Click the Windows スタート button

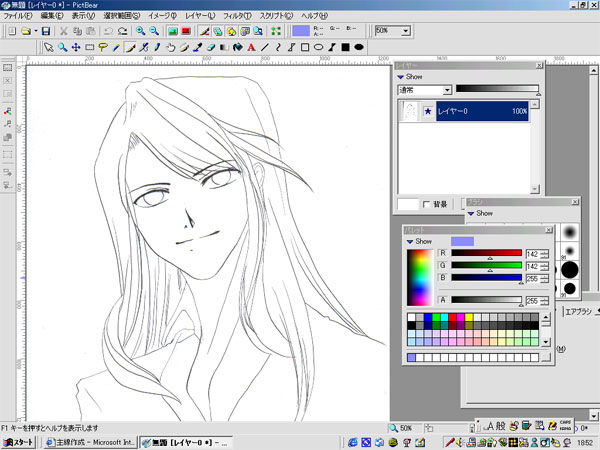pyautogui.click(x=17, y=441)
